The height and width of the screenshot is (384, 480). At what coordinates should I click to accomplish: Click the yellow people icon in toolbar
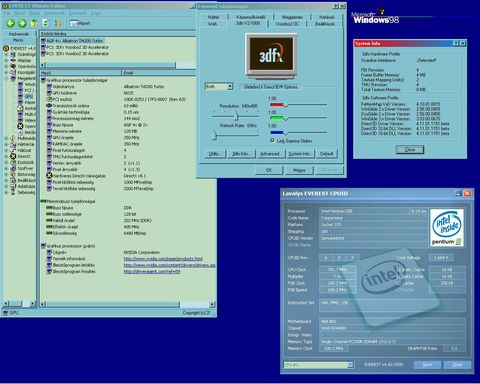[x=58, y=23]
